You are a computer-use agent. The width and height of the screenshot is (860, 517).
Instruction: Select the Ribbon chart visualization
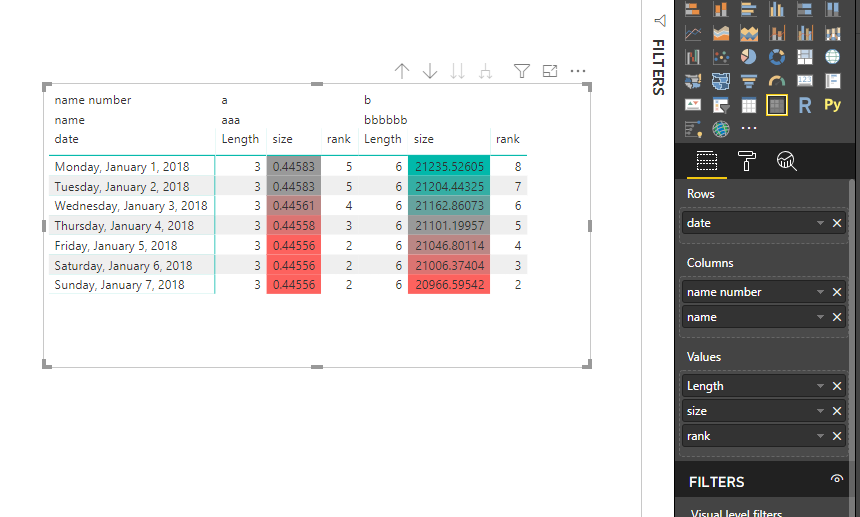[833, 33]
